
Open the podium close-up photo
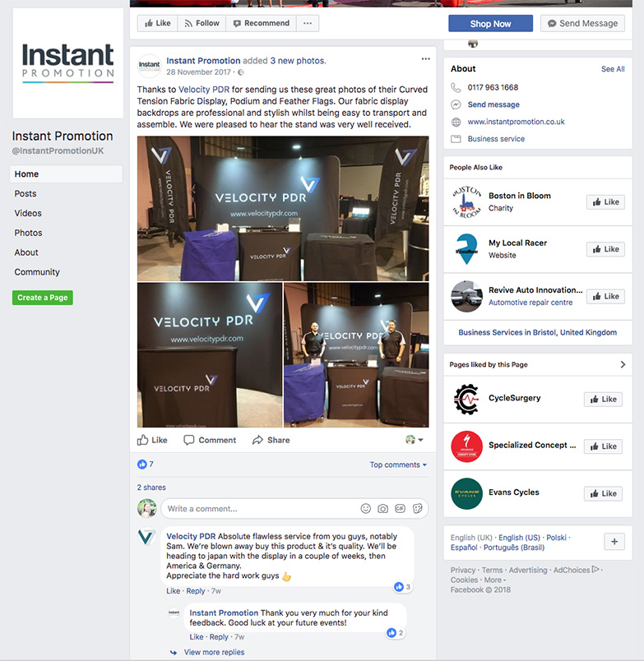[210, 355]
